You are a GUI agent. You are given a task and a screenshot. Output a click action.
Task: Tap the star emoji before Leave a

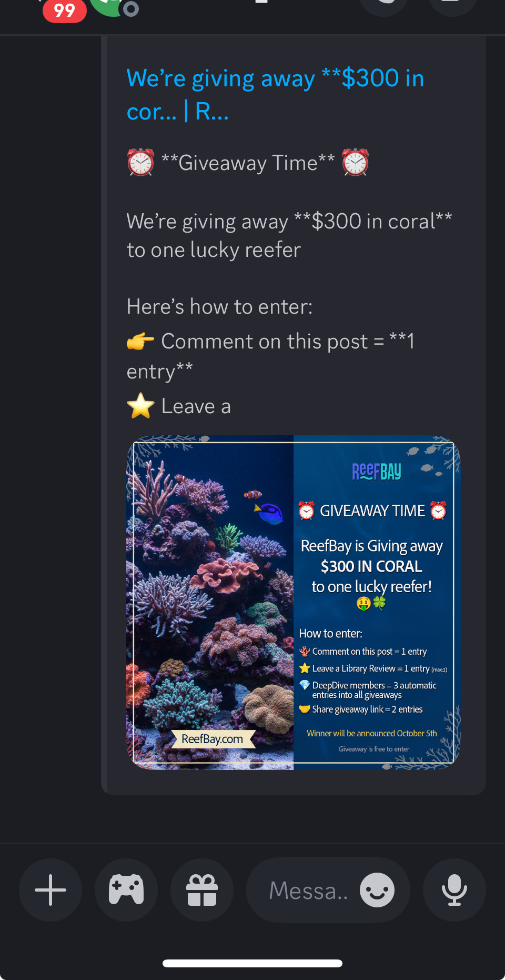140,406
